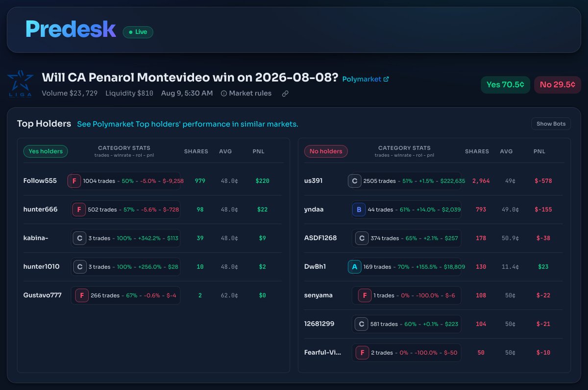Viewport: 588px width, 390px height.
Task: Click the C grade badge for us391
Action: [355, 181]
